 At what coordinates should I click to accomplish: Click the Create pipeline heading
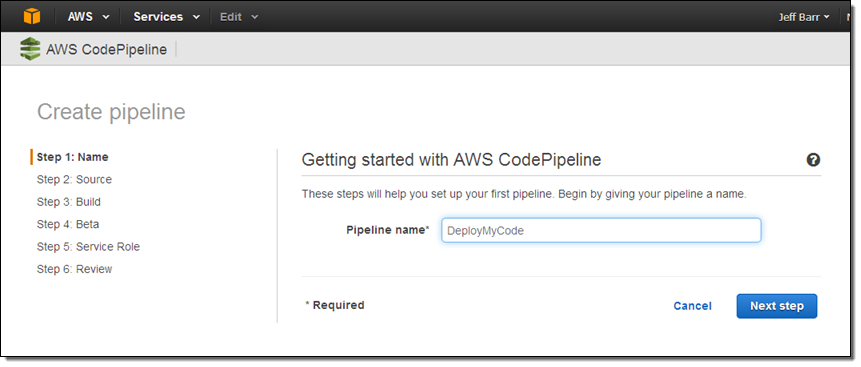pos(111,112)
